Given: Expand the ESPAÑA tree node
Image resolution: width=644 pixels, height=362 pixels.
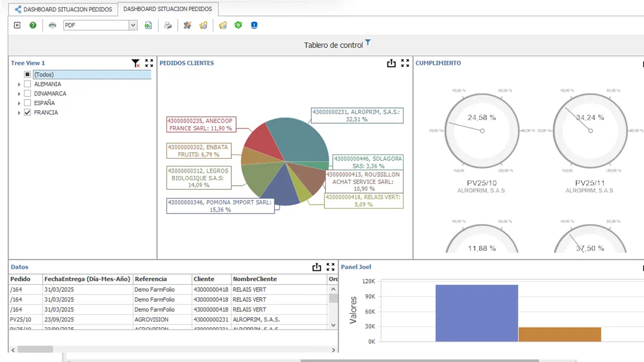Looking at the screenshot, I should pyautogui.click(x=19, y=104).
